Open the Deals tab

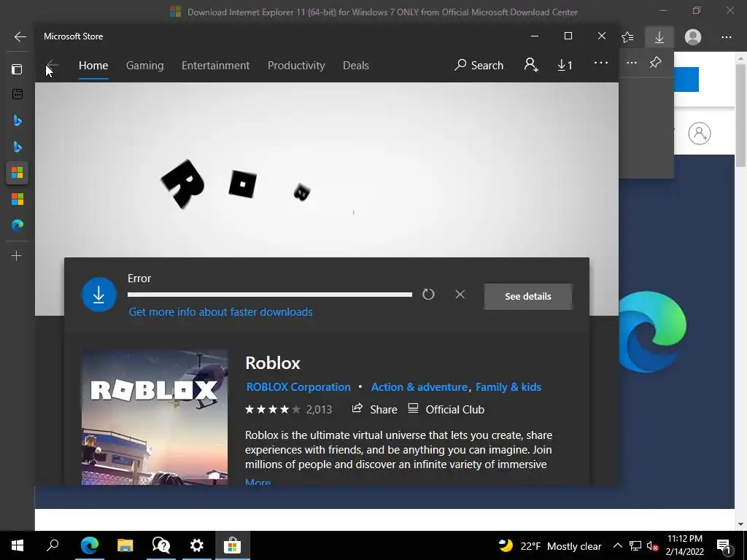coord(356,65)
